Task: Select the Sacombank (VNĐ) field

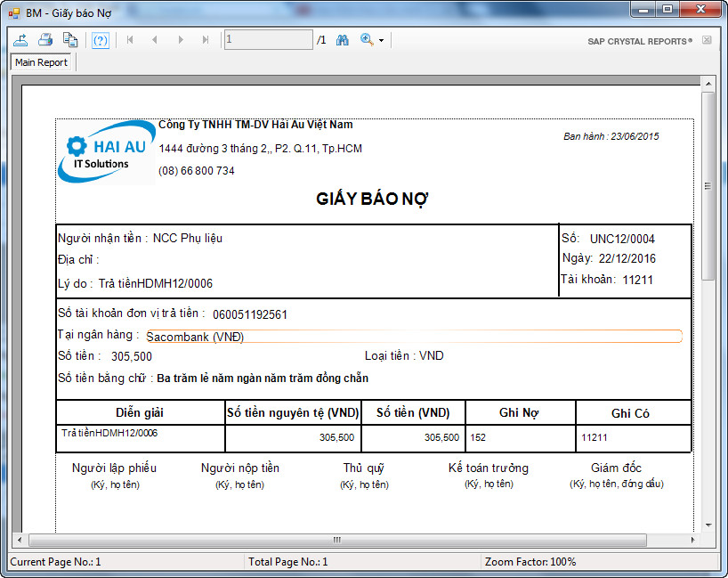Action: 414,337
